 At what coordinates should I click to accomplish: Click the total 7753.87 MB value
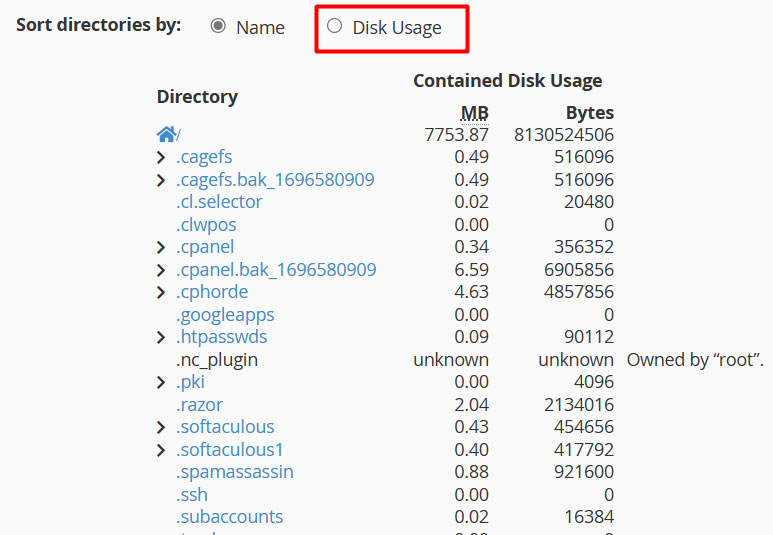[x=457, y=135]
